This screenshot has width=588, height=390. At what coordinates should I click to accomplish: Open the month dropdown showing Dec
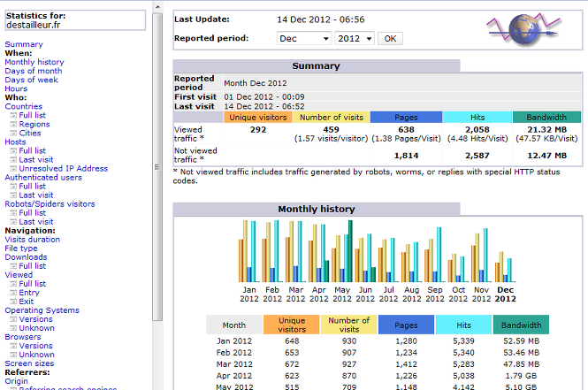click(303, 39)
